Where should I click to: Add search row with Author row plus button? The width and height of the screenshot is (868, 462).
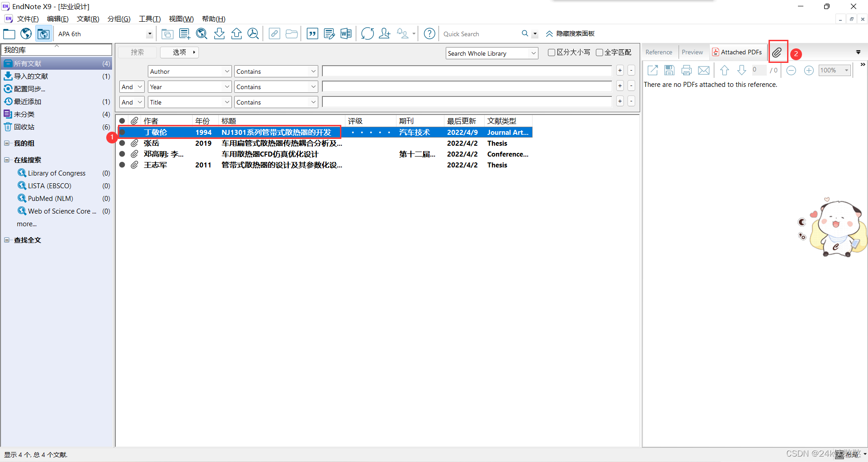tap(620, 70)
